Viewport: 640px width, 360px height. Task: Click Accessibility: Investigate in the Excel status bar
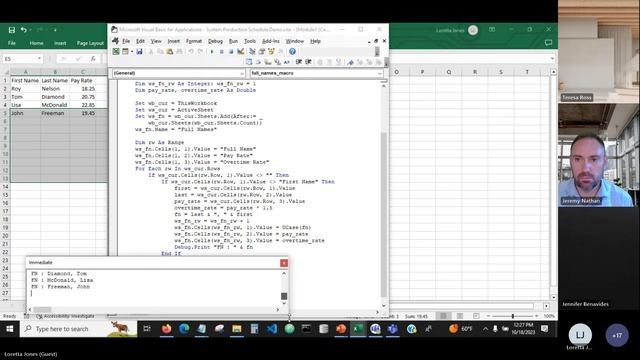pyautogui.click(x=65, y=316)
